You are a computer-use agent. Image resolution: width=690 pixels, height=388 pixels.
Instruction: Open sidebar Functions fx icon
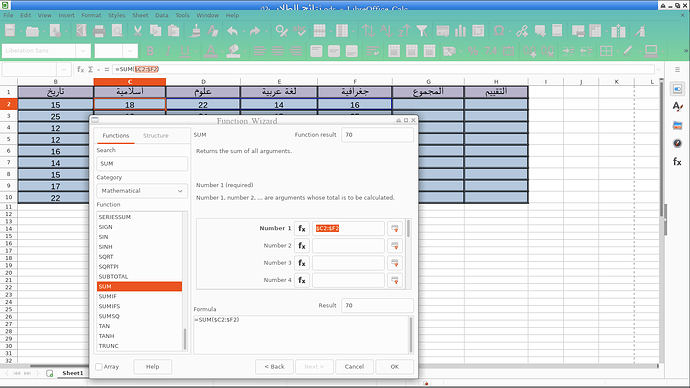tap(677, 162)
